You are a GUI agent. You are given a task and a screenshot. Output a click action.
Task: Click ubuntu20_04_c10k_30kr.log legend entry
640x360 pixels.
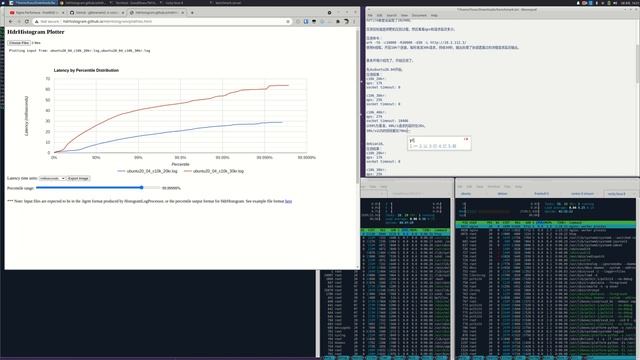(214, 171)
